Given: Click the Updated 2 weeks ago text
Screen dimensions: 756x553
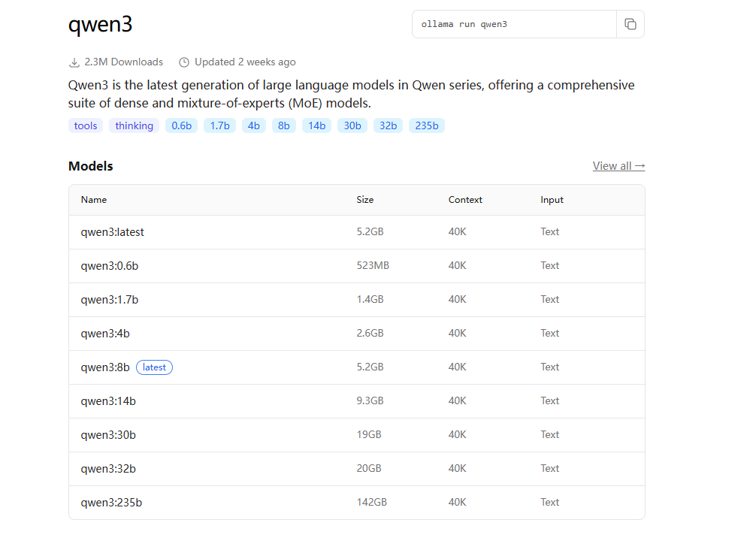Looking at the screenshot, I should (x=245, y=62).
